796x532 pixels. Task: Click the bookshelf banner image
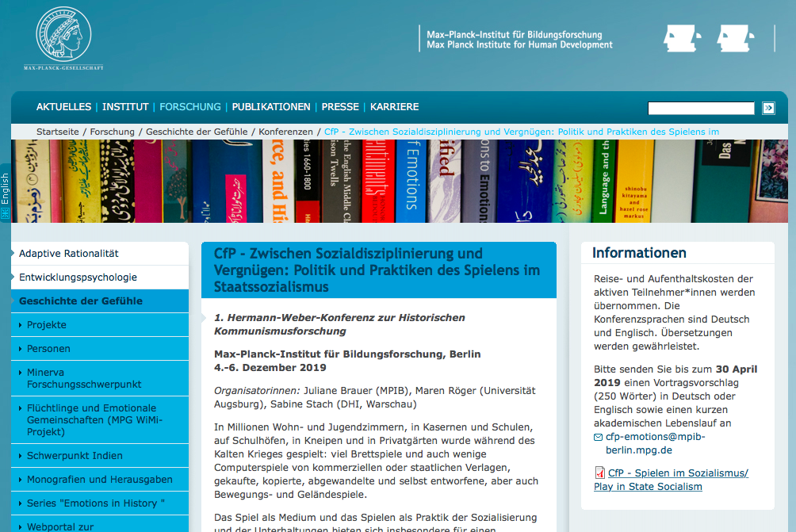click(x=400, y=182)
